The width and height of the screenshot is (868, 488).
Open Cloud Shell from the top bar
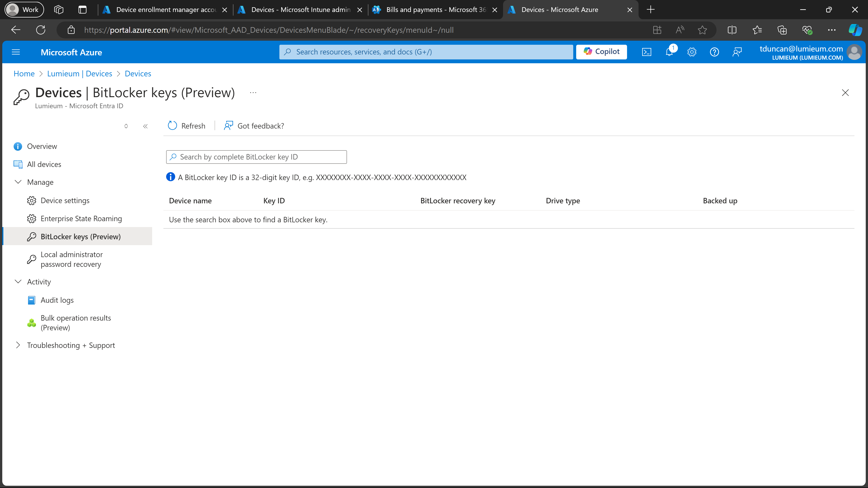coord(647,52)
